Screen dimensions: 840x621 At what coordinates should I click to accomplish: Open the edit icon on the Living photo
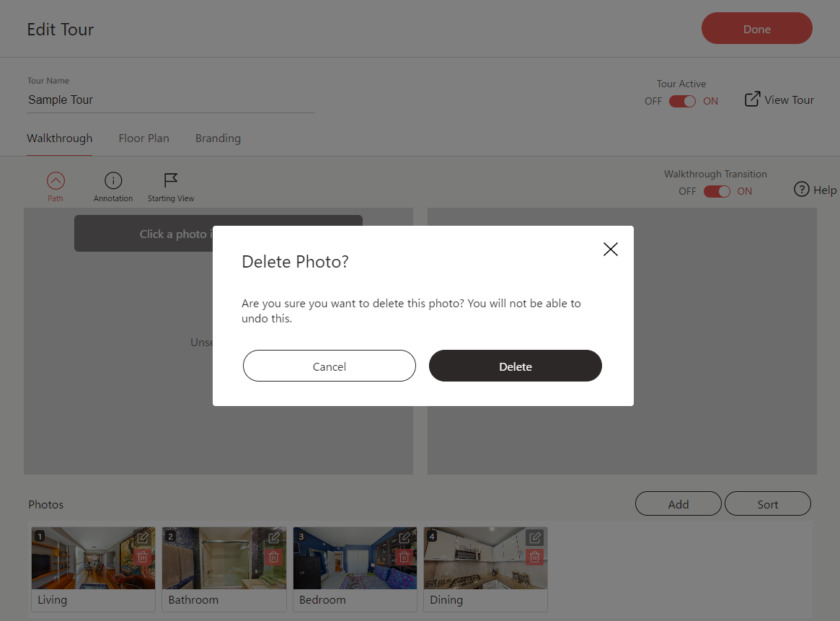pyautogui.click(x=143, y=537)
